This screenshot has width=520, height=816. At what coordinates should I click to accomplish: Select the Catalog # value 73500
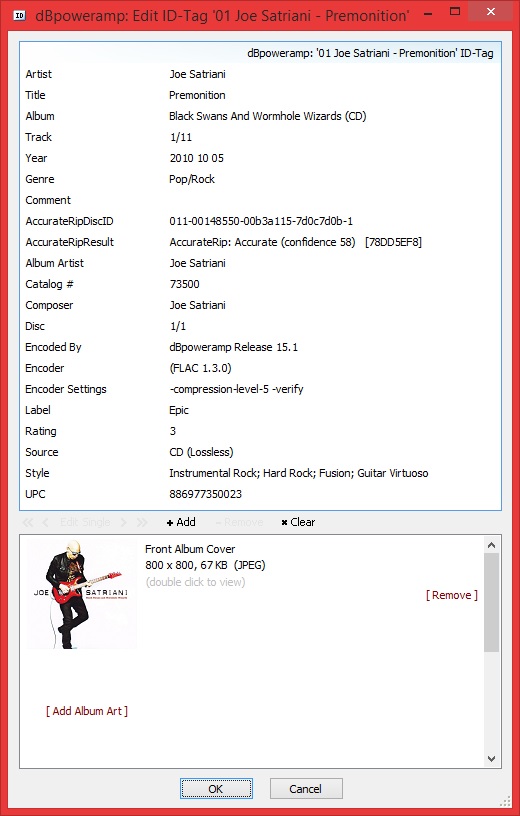(184, 284)
